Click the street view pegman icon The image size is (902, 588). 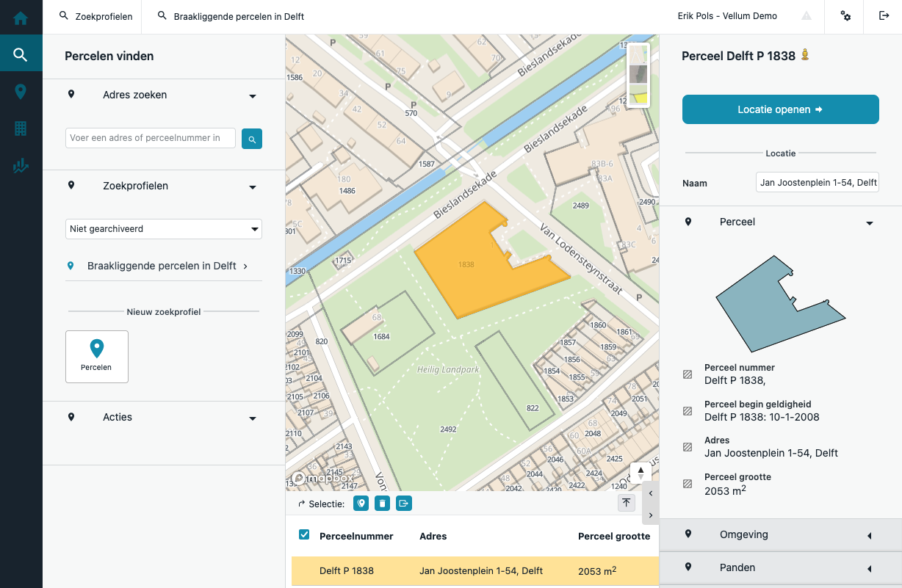[805, 55]
